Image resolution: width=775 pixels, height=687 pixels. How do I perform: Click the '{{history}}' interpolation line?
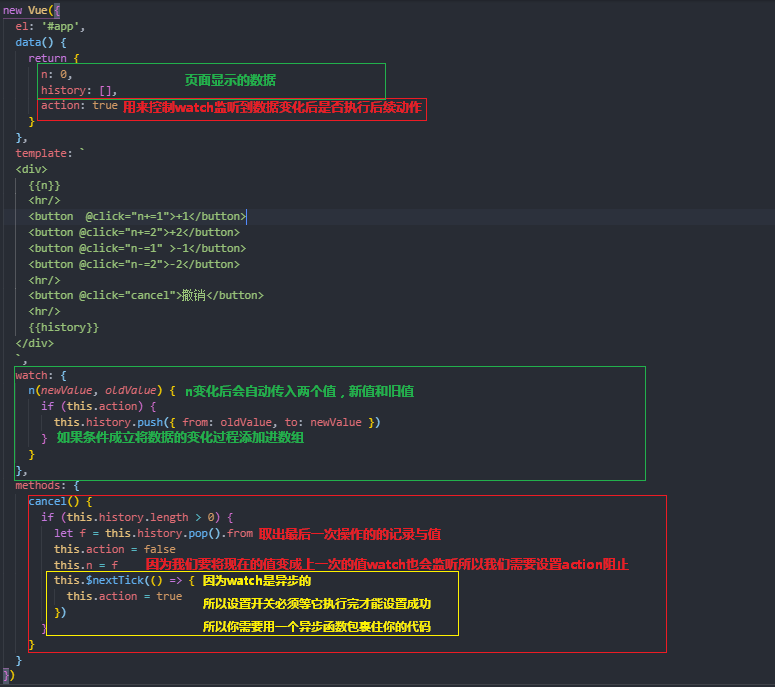click(x=63, y=327)
